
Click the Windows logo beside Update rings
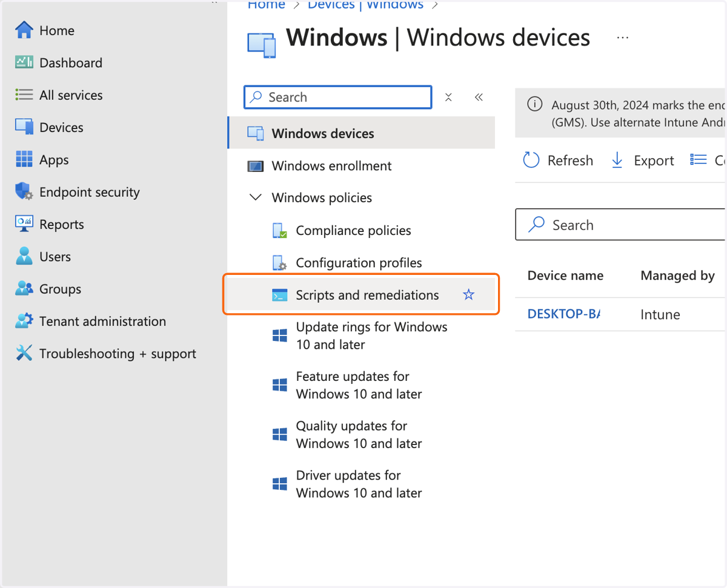point(279,335)
